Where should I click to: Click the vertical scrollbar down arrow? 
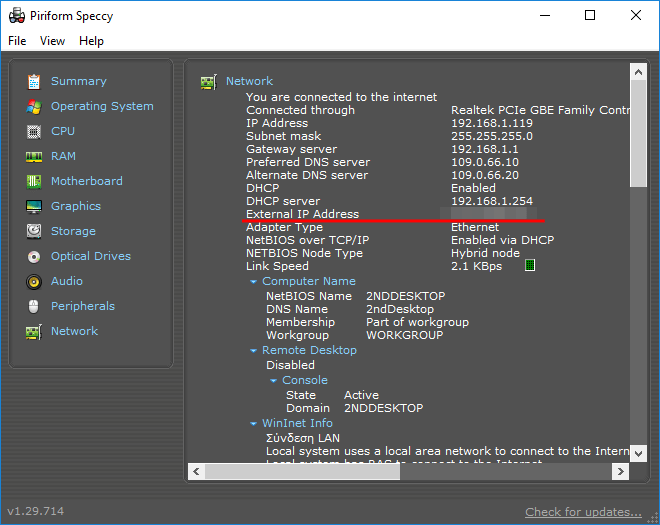coord(638,453)
